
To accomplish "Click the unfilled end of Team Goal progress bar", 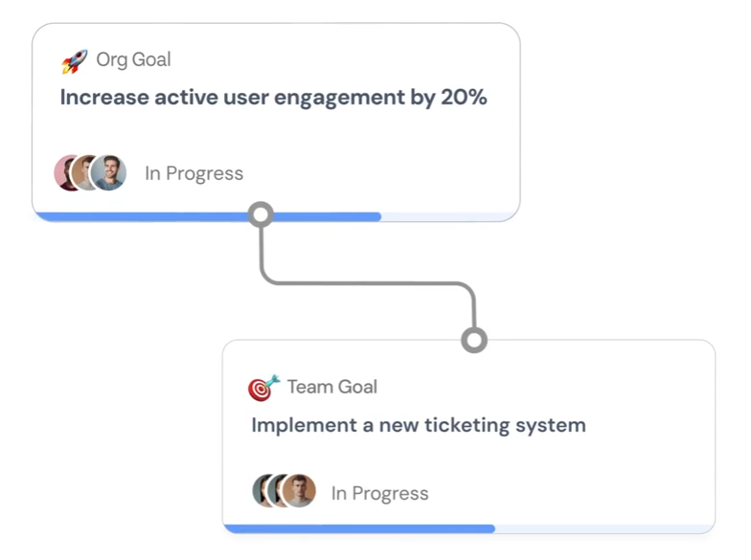I will click(x=603, y=528).
